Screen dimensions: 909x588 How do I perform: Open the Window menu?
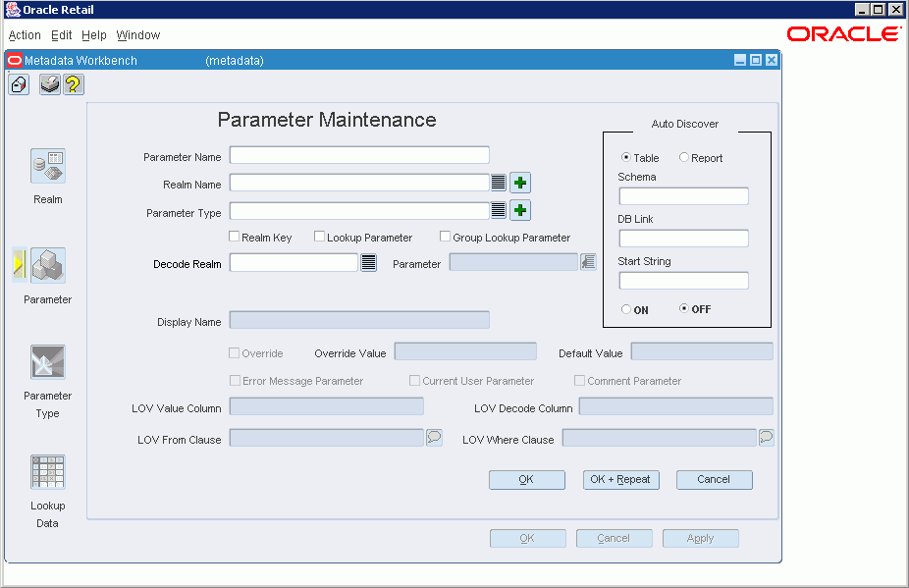pos(138,34)
